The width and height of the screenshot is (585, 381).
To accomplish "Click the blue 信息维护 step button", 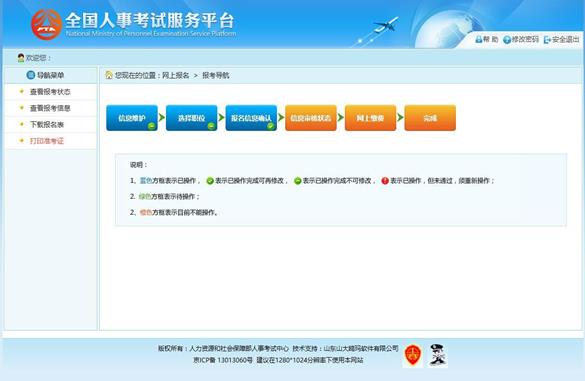I will [x=132, y=118].
